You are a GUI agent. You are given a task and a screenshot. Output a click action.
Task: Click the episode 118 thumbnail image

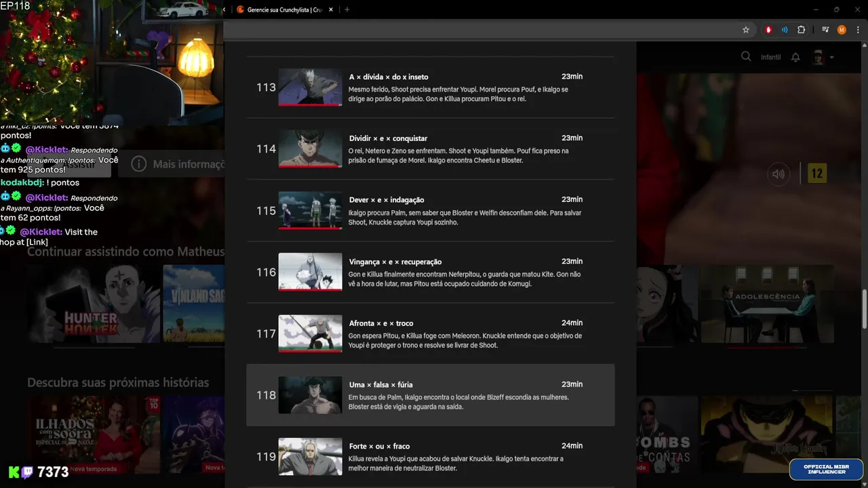tap(310, 395)
